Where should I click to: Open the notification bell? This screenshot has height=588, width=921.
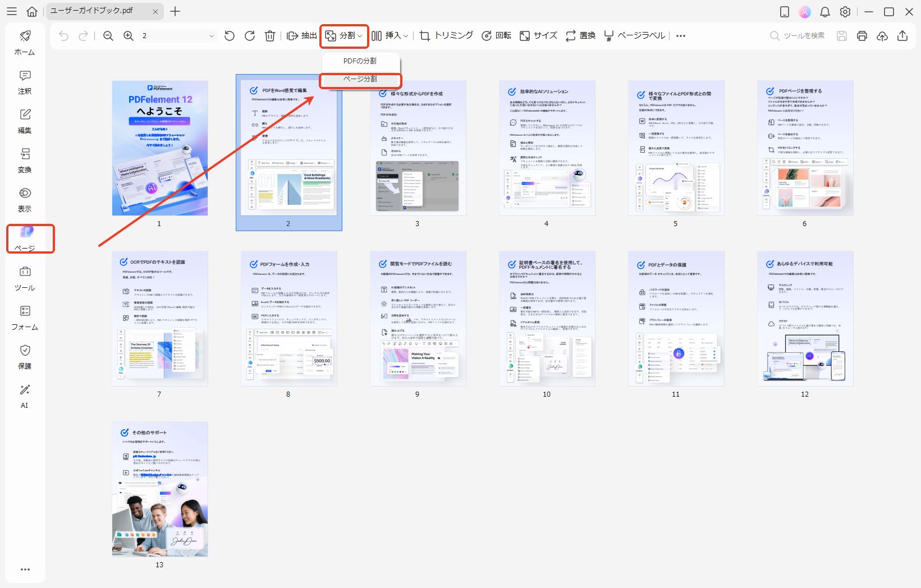click(825, 12)
